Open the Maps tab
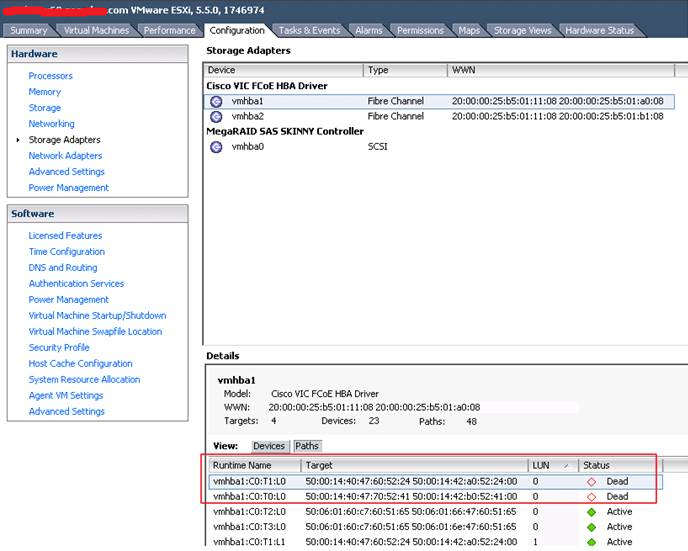The width and height of the screenshot is (688, 551). [469, 30]
